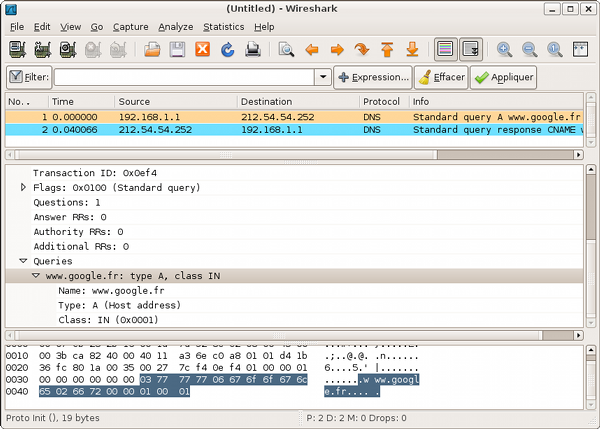
Task: Select Authority RRs: 0 line
Action: click(x=78, y=232)
